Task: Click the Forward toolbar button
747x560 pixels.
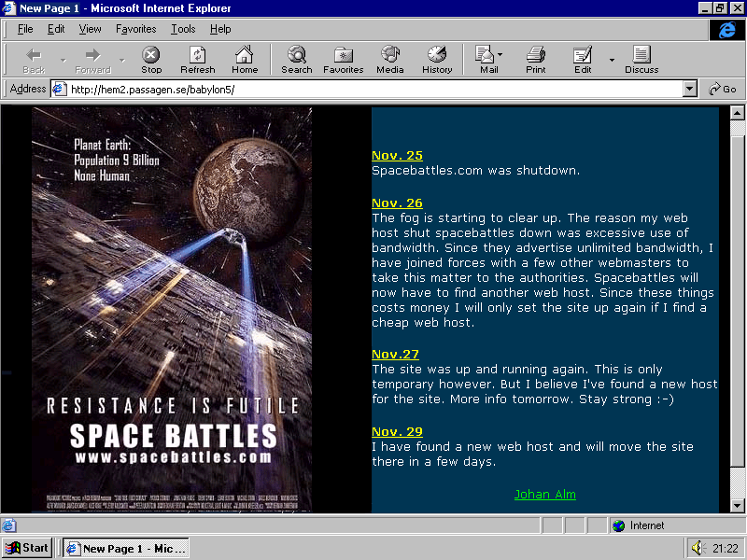Action: click(x=92, y=60)
